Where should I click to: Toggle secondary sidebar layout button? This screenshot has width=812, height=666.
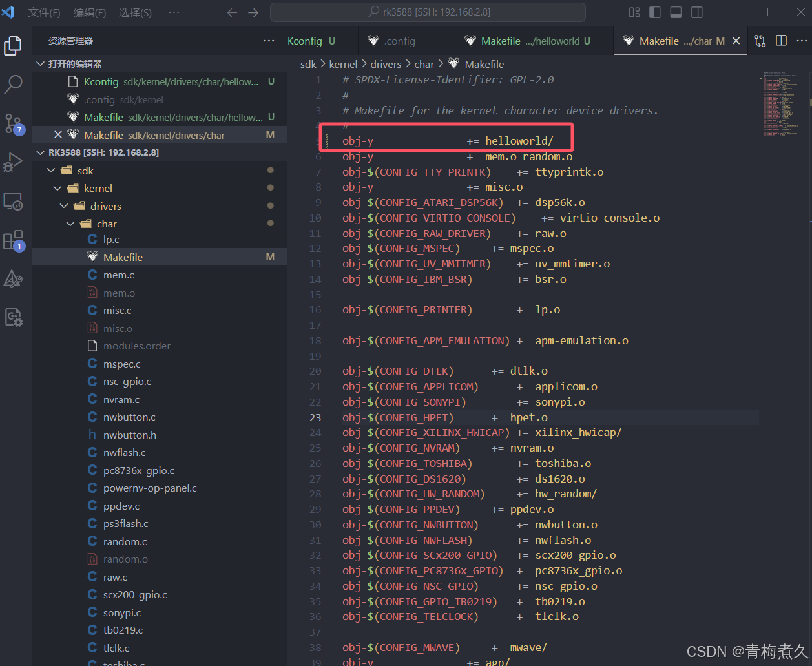click(697, 12)
